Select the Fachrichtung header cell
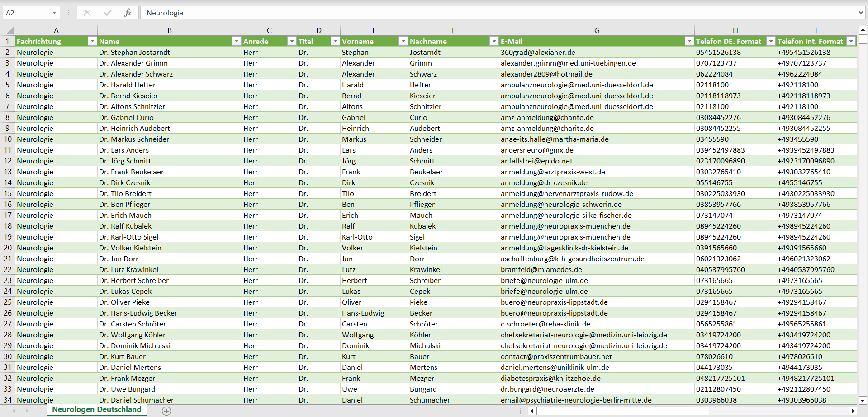Image resolution: width=868 pixels, height=417 pixels. pos(56,41)
